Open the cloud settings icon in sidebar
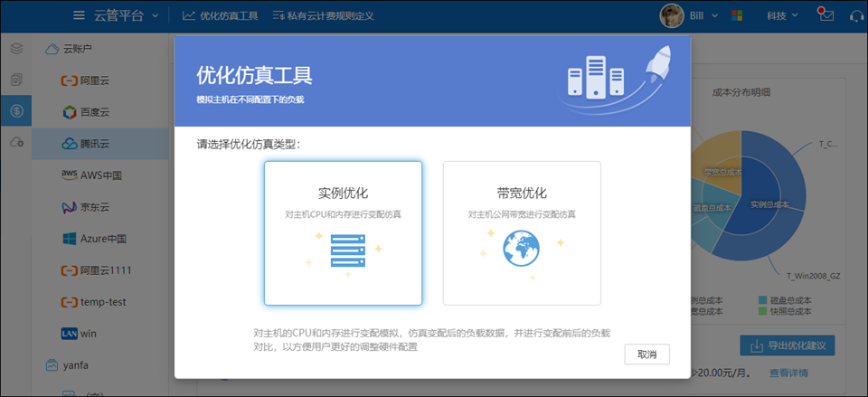Image resolution: width=868 pixels, height=397 pixels. [15, 143]
